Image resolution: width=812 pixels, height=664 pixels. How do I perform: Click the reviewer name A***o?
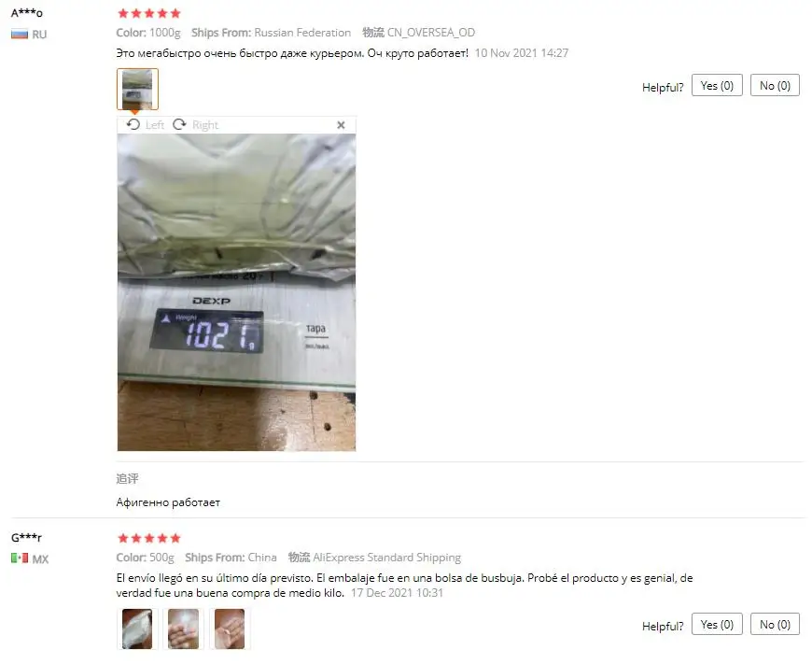(27, 13)
